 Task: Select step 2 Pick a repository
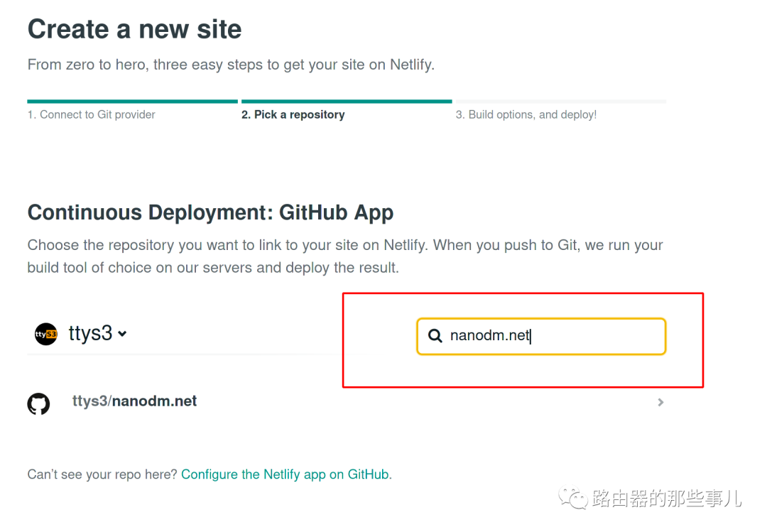coord(293,114)
